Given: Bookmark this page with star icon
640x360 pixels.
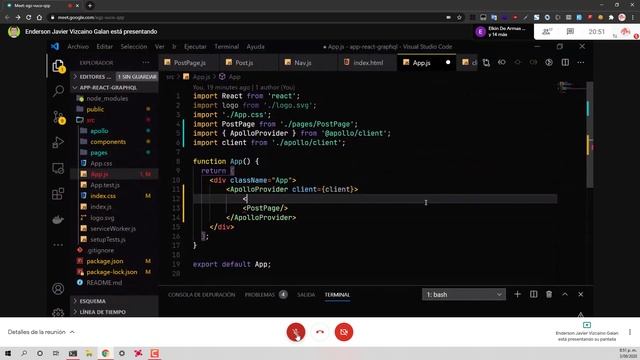Looking at the screenshot, I should 459,18.
